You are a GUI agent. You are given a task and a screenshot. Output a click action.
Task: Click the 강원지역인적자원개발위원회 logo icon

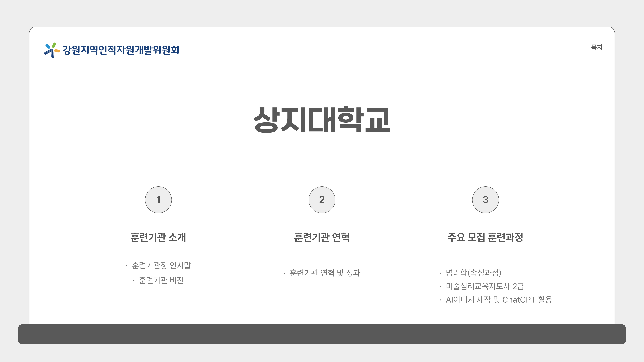(x=52, y=50)
